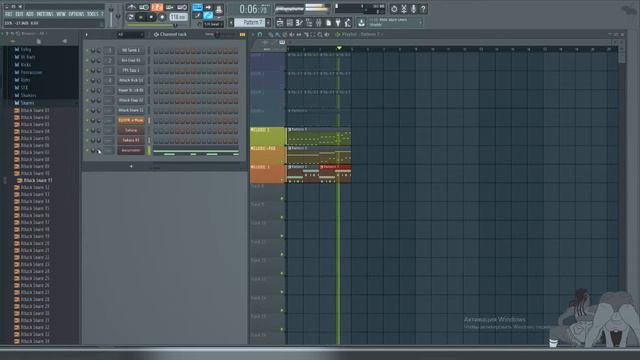Add a channel with the plus button
The width and height of the screenshot is (640, 360).
pos(131,166)
